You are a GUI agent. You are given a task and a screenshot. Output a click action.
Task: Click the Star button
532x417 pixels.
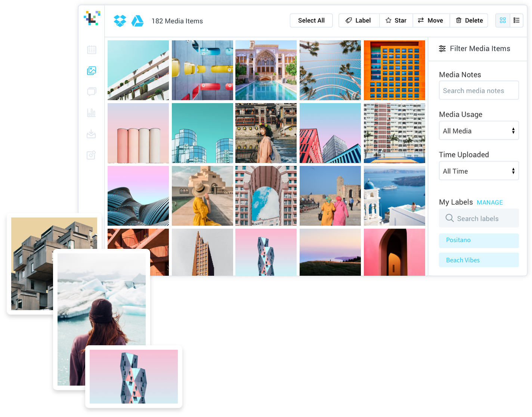pyautogui.click(x=396, y=21)
